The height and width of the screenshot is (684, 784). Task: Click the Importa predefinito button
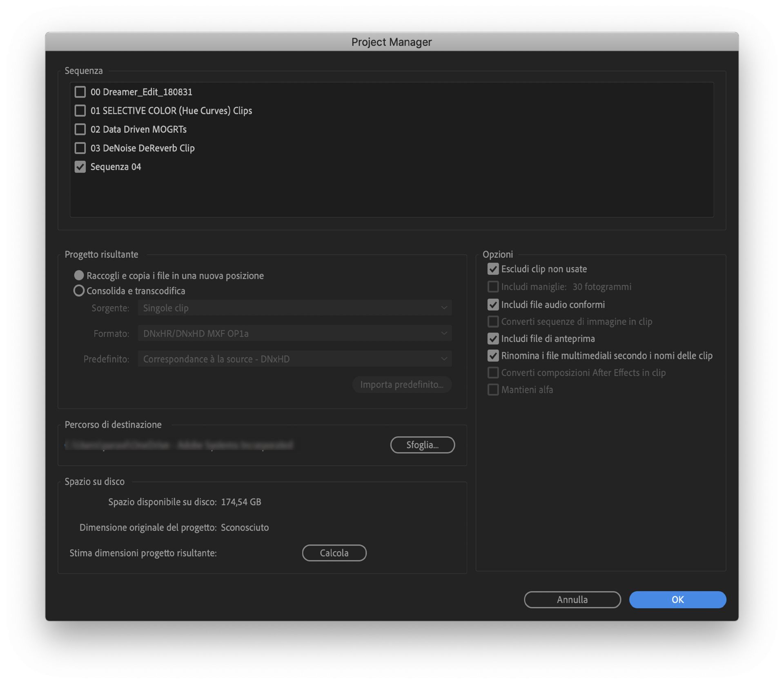coord(402,384)
